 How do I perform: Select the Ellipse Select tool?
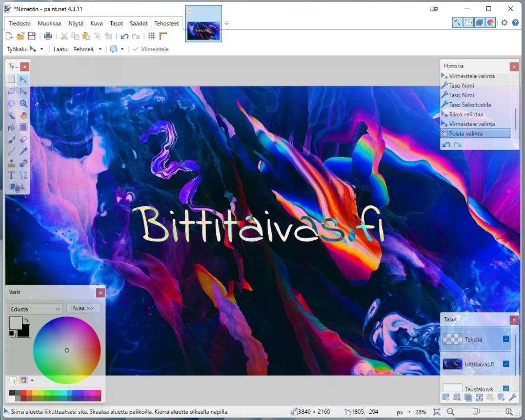[11, 103]
